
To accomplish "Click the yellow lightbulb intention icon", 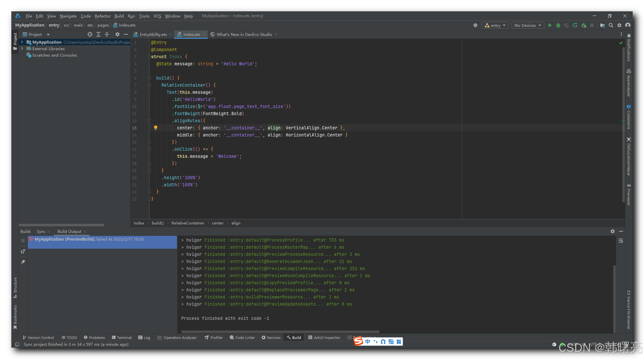I will click(156, 128).
